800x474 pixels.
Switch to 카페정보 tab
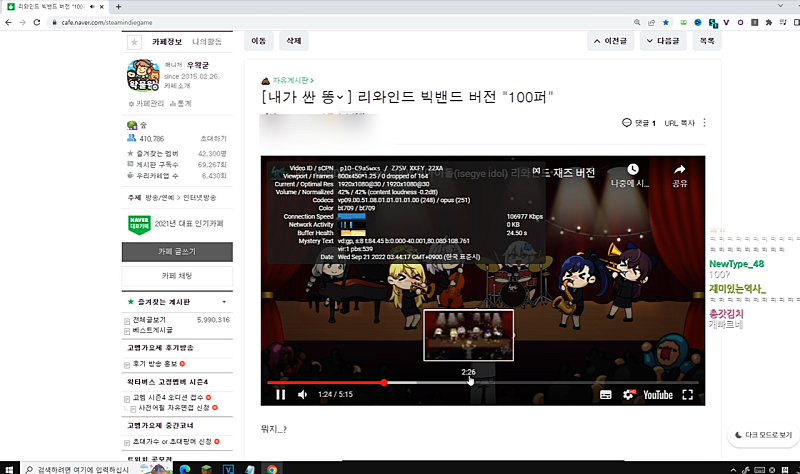(x=167, y=42)
